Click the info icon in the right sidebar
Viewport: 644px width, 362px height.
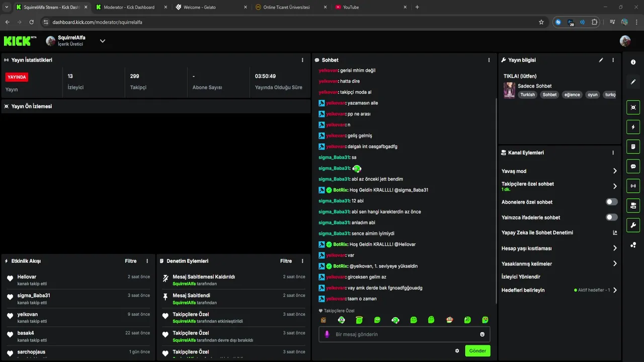click(633, 62)
